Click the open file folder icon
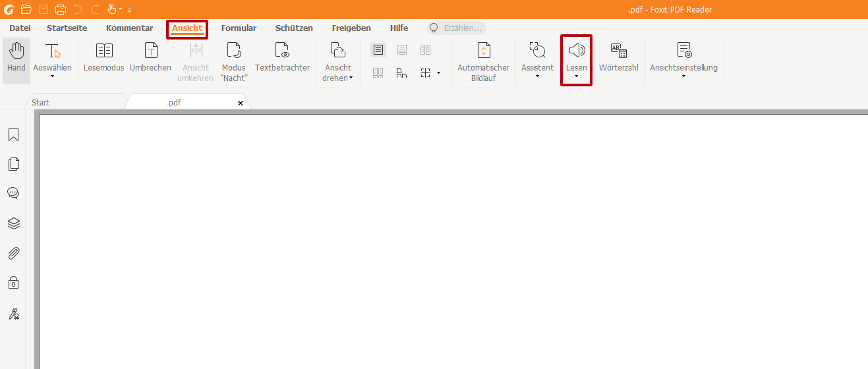Viewport: 868px width, 369px height. pyautogui.click(x=26, y=9)
